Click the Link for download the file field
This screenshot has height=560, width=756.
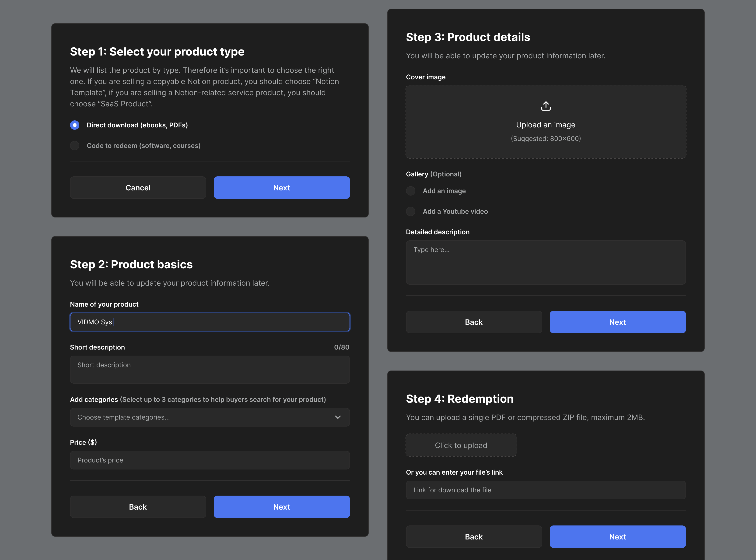546,490
